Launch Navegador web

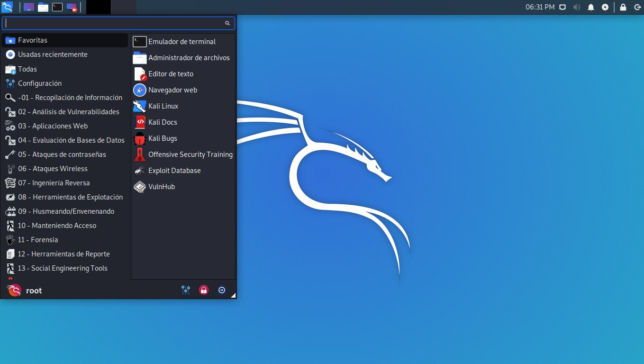[183, 90]
